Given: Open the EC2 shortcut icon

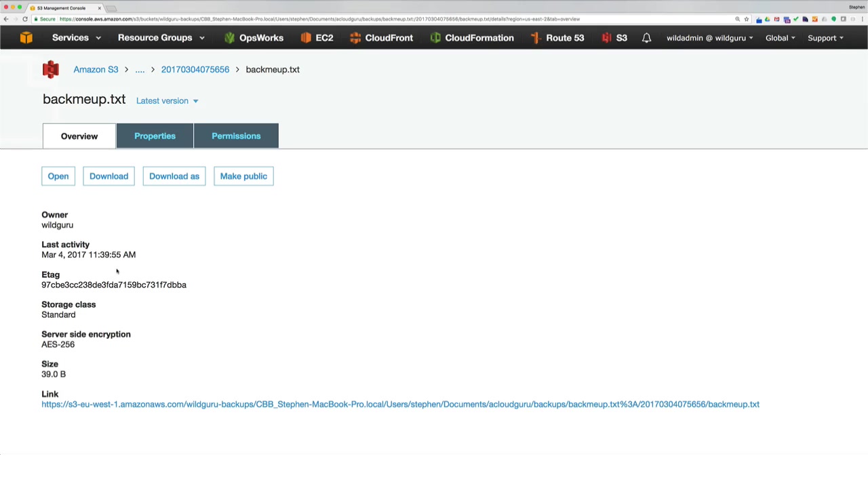Looking at the screenshot, I should coord(306,38).
